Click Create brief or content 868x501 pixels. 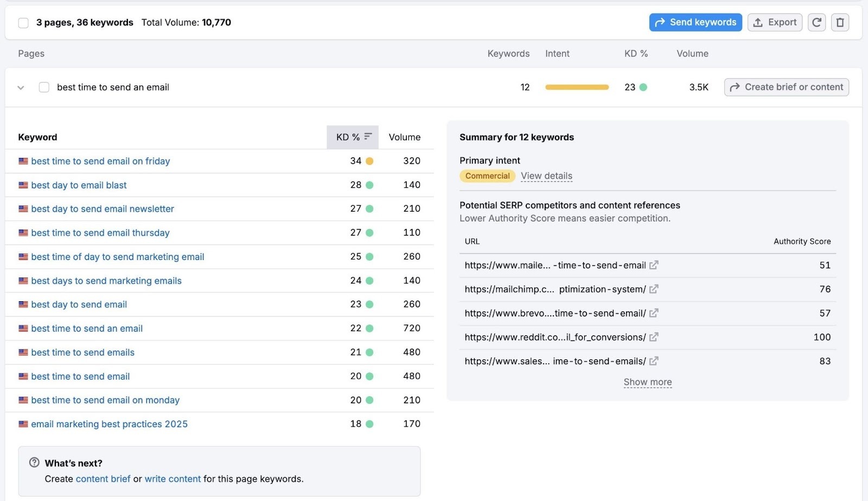tap(786, 87)
